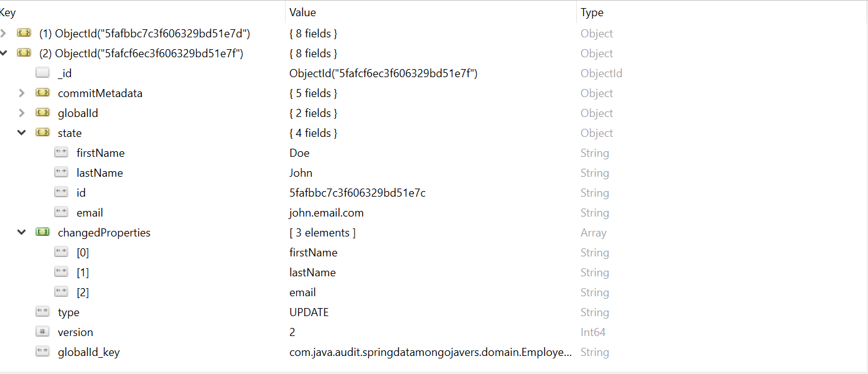Screen dimensions: 868x374
Task: Click the Value column header
Action: [x=302, y=12]
